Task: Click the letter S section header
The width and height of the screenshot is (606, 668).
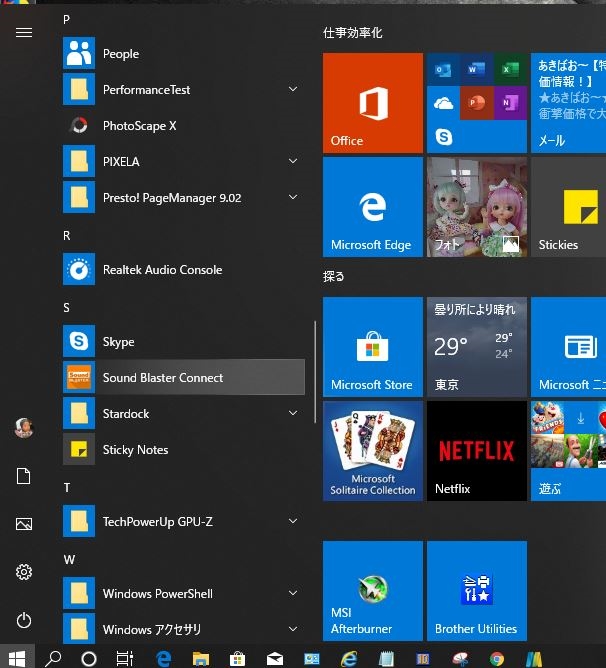Action: pos(66,308)
